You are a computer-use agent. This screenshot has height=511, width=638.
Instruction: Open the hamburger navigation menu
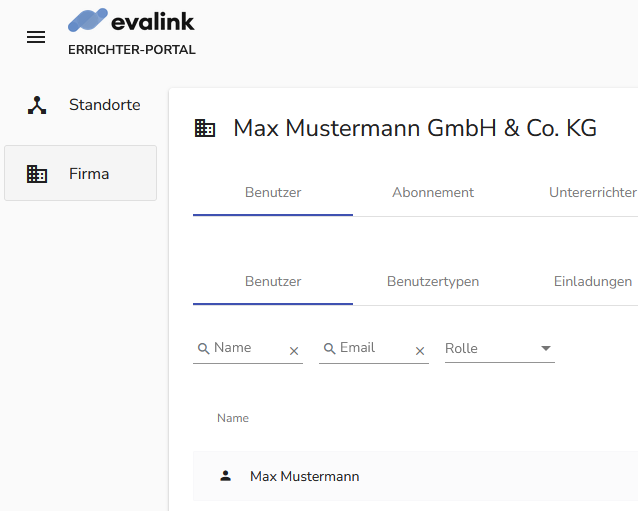(x=36, y=37)
